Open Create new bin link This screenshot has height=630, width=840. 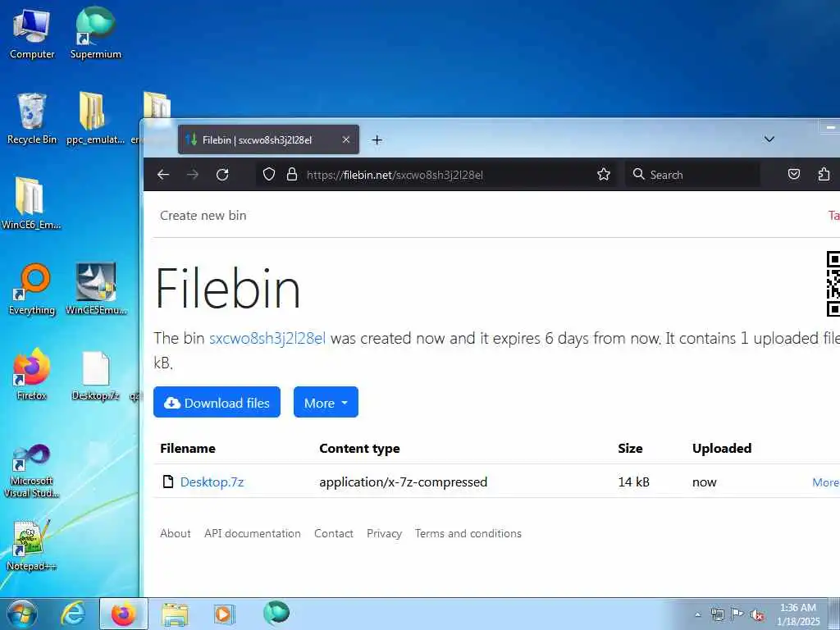click(203, 216)
